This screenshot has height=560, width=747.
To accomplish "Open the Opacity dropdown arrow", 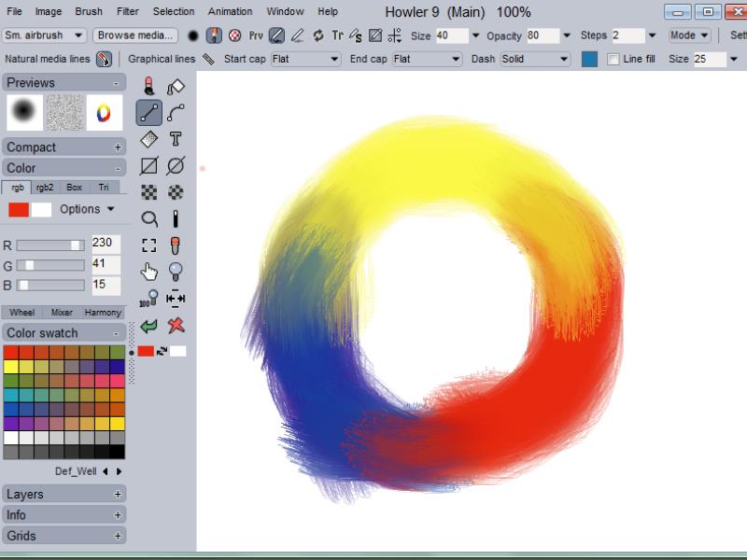I will pyautogui.click(x=567, y=35).
